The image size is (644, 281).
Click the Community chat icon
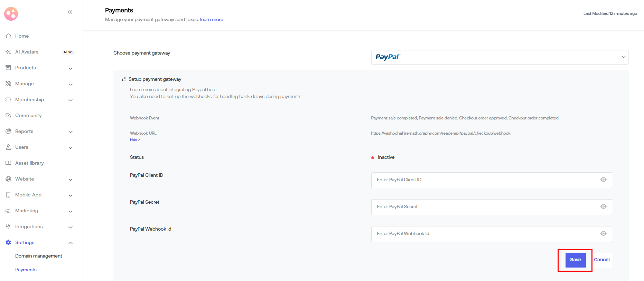(x=8, y=115)
